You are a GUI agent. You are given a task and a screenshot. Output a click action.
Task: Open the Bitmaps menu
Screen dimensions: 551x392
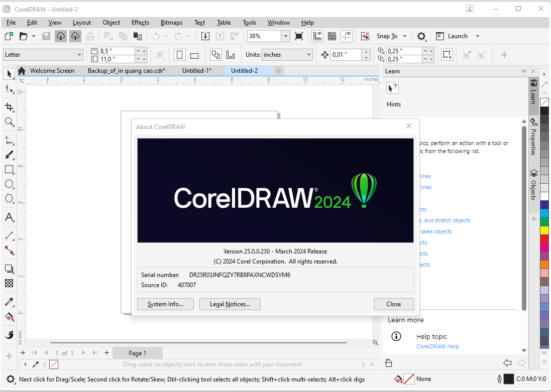(x=171, y=23)
